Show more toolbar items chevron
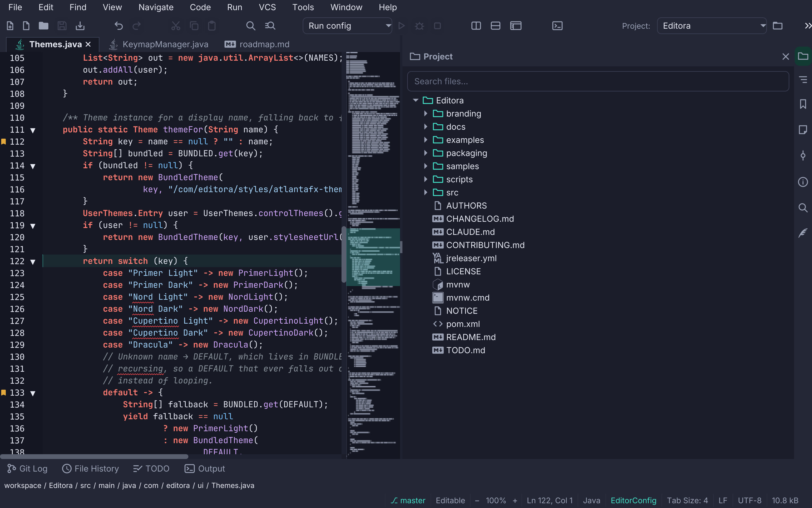 808,26
